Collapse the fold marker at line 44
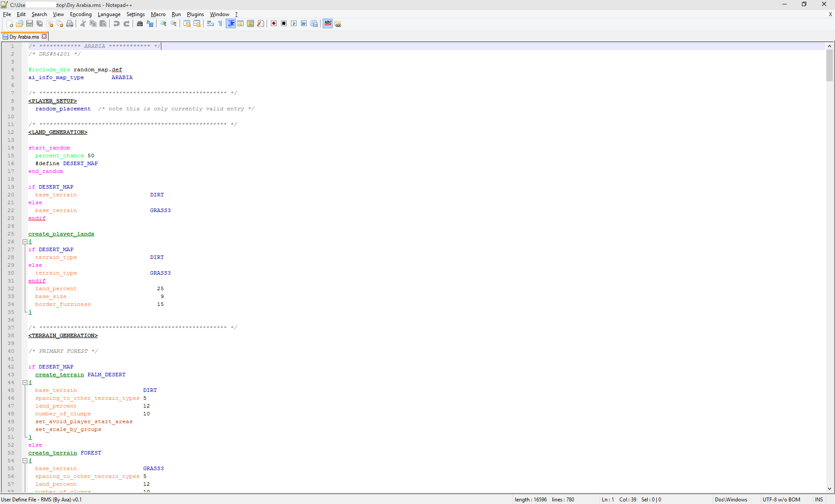The image size is (835, 504). click(x=25, y=383)
